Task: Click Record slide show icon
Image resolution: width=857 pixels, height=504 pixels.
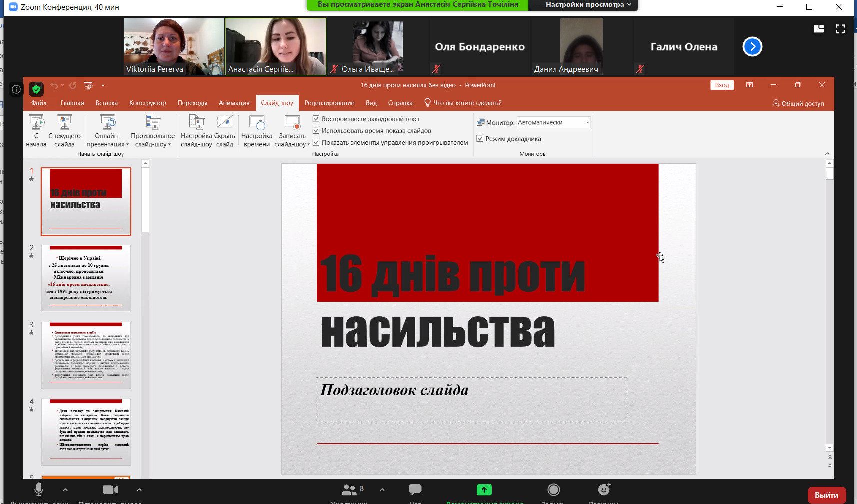Action: [292, 122]
